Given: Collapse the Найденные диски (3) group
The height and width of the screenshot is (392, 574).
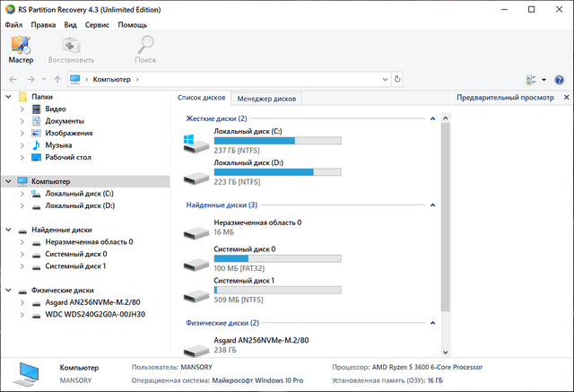Looking at the screenshot, I should pos(432,205).
